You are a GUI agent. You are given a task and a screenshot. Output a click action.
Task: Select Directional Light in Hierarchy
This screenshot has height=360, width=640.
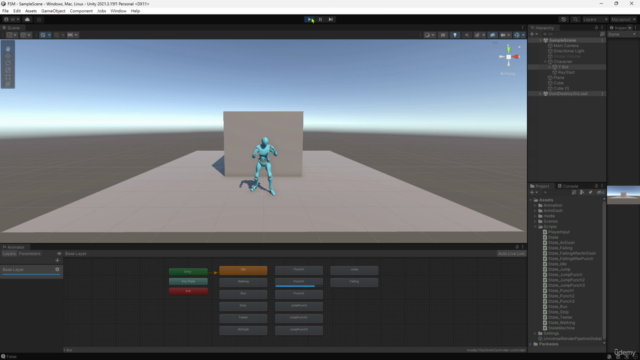tap(569, 51)
